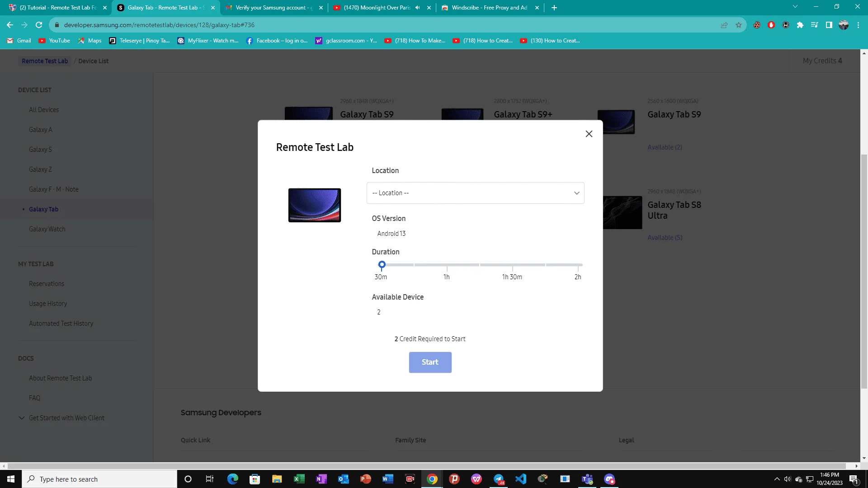Open Telegram from taskbar
Viewport: 868px width, 488px height.
point(498,479)
